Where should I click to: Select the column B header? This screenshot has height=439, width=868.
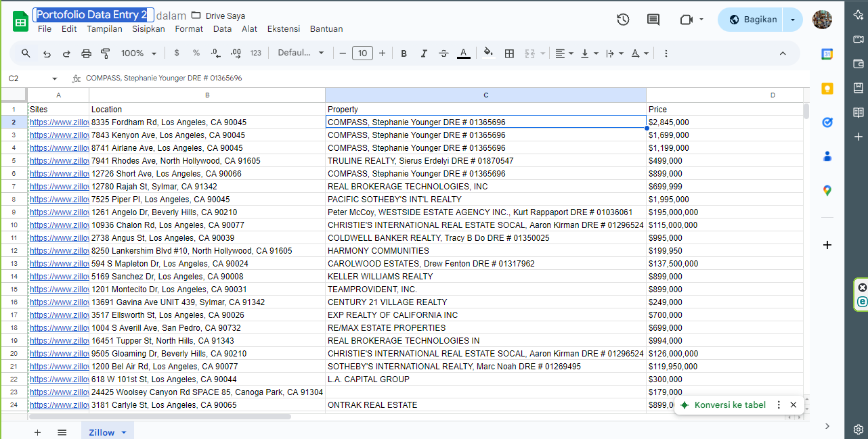[x=207, y=95]
